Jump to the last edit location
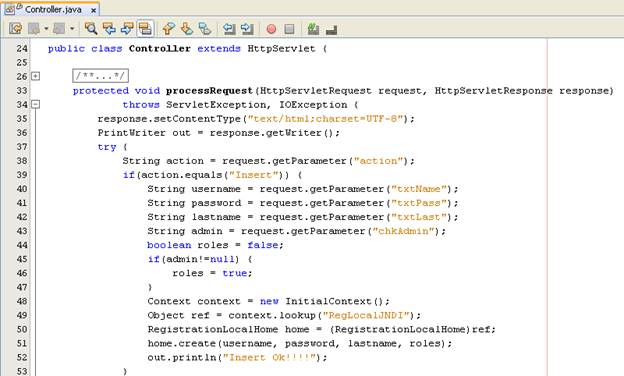The image size is (624, 376). 16,29
